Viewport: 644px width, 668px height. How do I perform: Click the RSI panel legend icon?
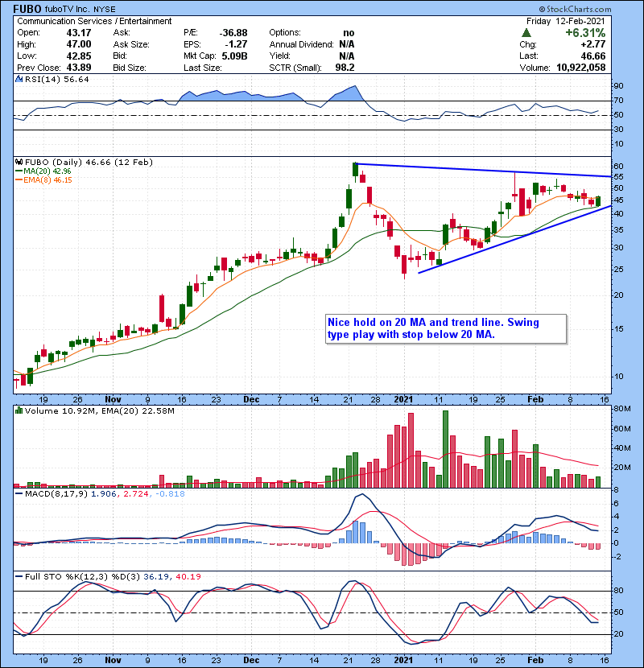(19, 79)
